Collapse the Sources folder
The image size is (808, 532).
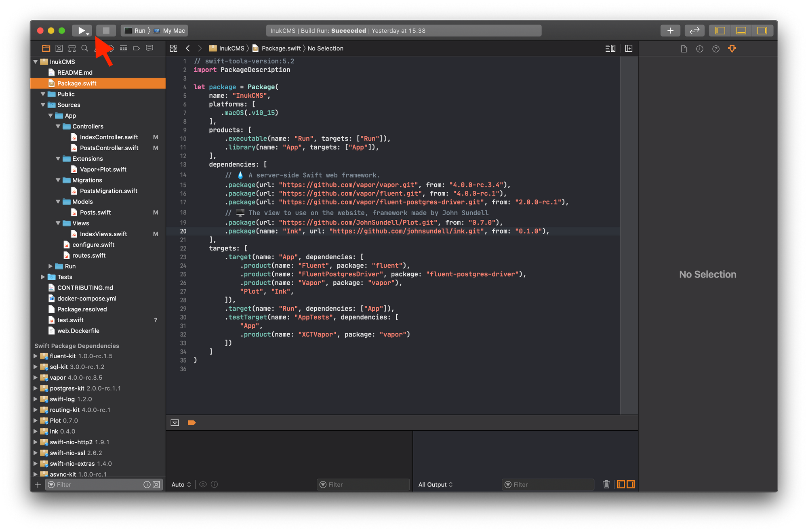[43, 105]
